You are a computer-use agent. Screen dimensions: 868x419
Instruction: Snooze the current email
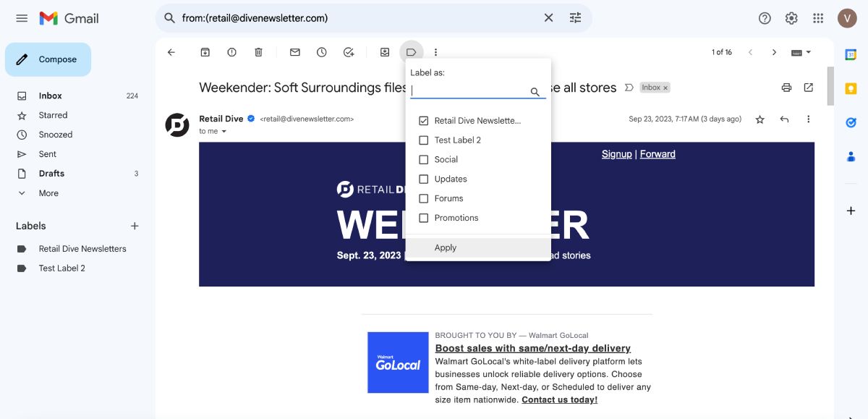tap(322, 51)
